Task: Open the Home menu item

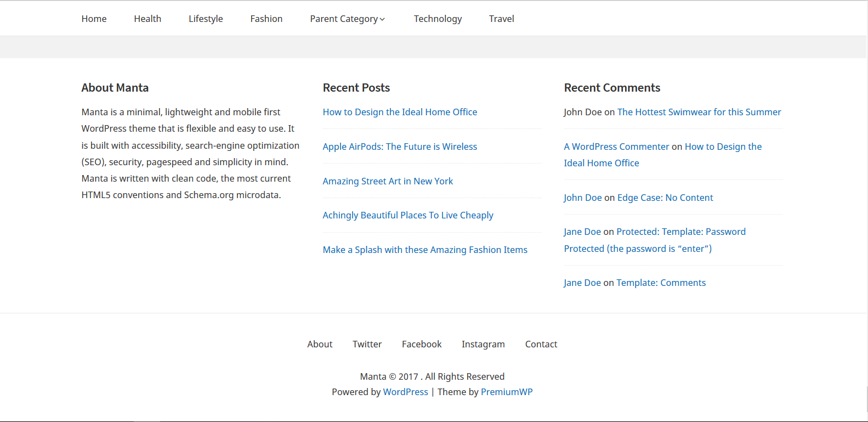Action: (94, 19)
